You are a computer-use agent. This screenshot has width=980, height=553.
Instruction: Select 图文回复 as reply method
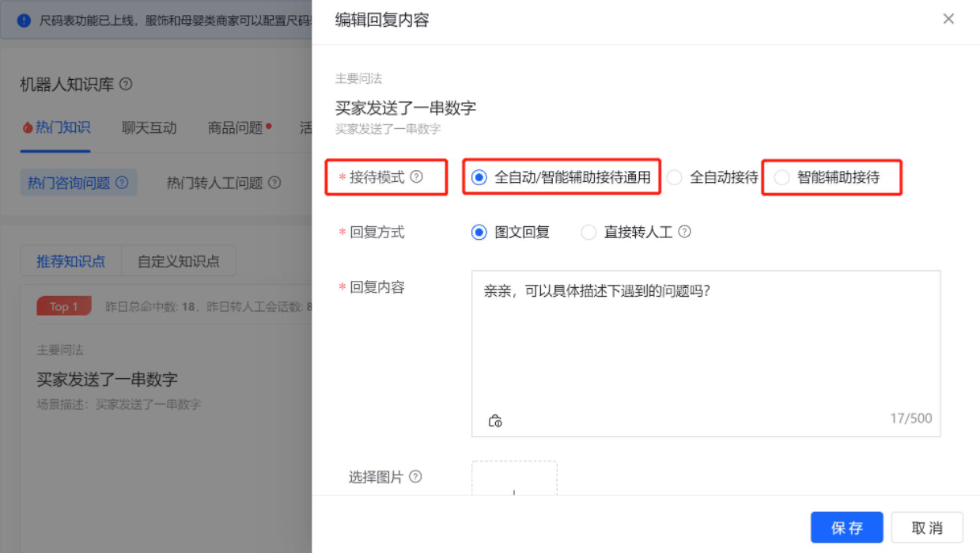(479, 233)
